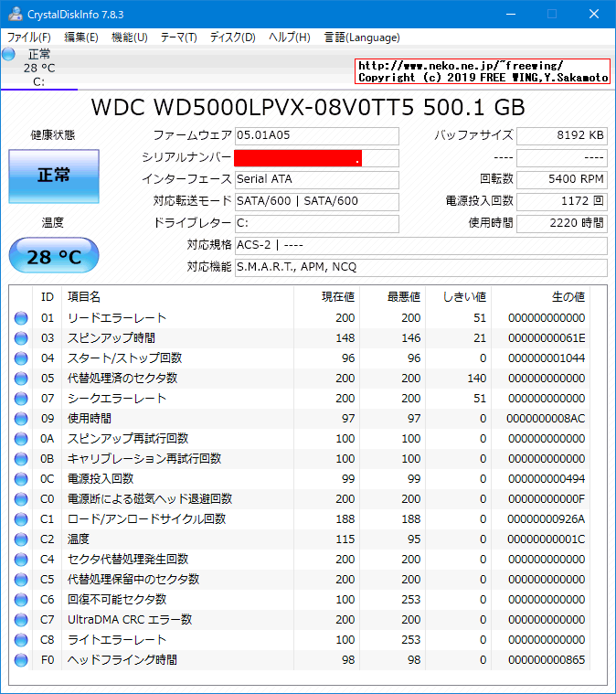616x694 pixels.
Task: Click the 生の値 column header
Action: pos(540,296)
